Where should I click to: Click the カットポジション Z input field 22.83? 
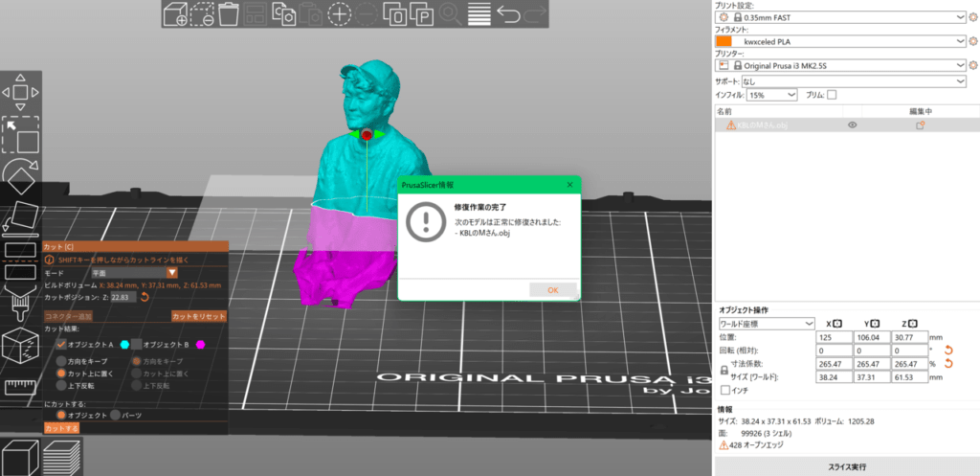click(x=123, y=297)
